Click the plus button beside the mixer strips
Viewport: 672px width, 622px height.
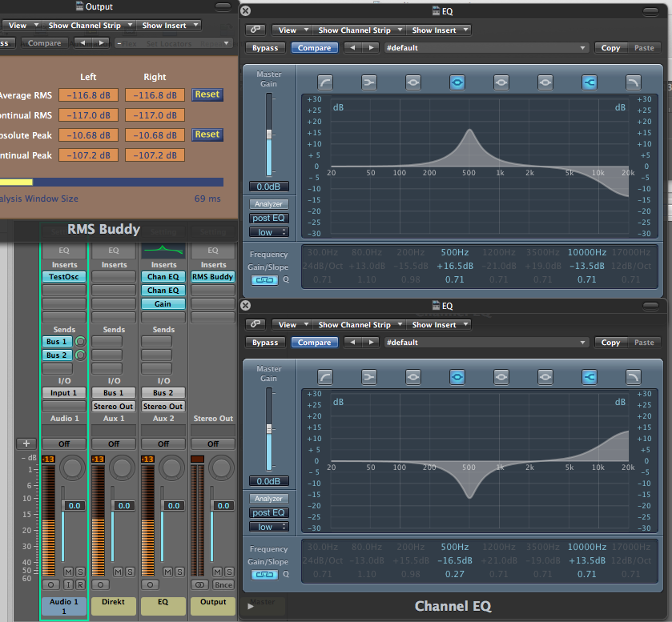[x=26, y=443]
